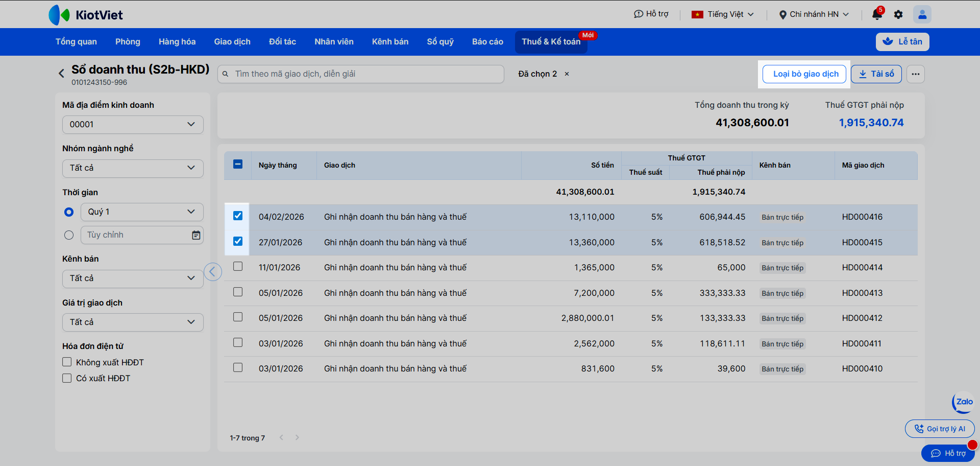Select the Tùy chỉnh time radio button

tap(69, 235)
